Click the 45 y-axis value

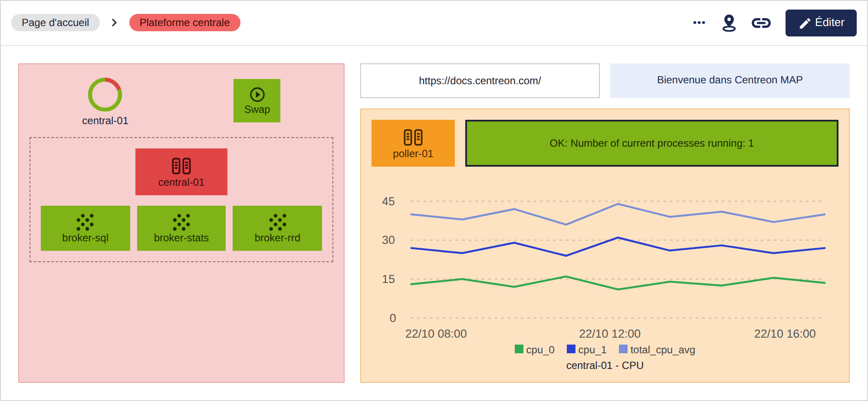coord(388,201)
